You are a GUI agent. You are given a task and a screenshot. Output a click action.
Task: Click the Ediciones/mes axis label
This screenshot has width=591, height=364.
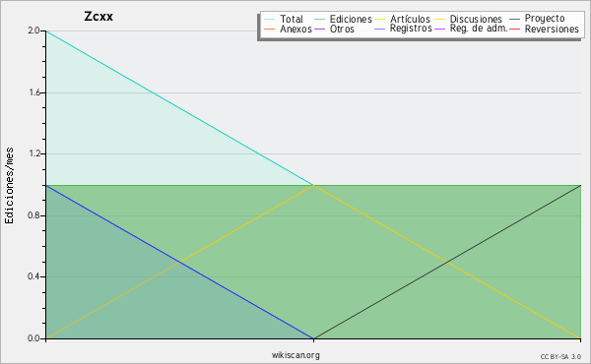click(9, 186)
